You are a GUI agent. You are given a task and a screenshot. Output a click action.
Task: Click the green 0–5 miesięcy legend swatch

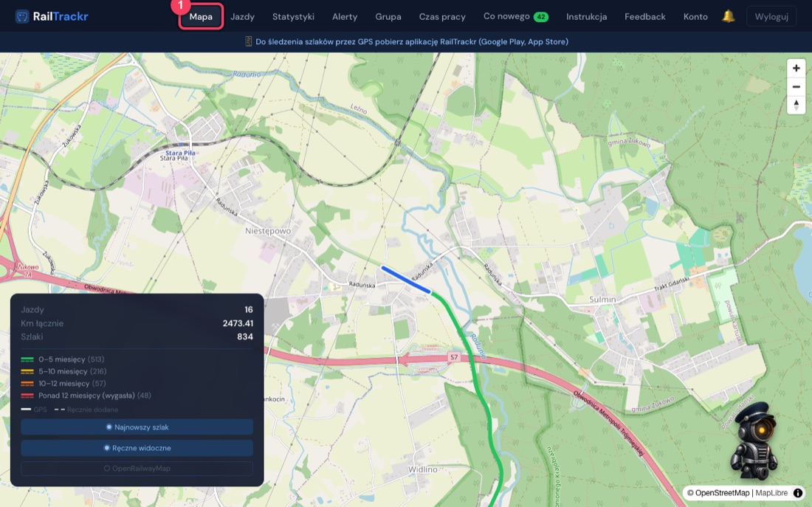[x=27, y=359]
